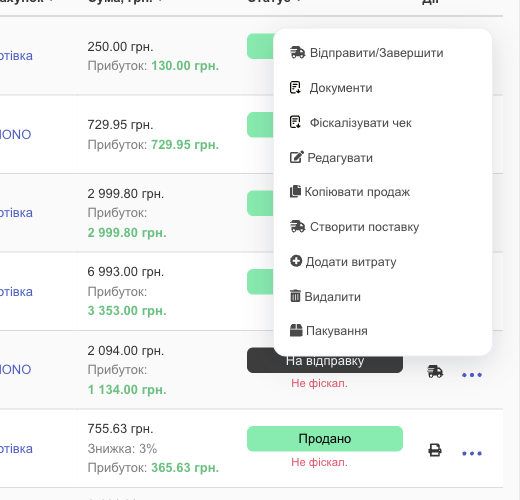Click the Знижка: 3% text

[122, 449]
